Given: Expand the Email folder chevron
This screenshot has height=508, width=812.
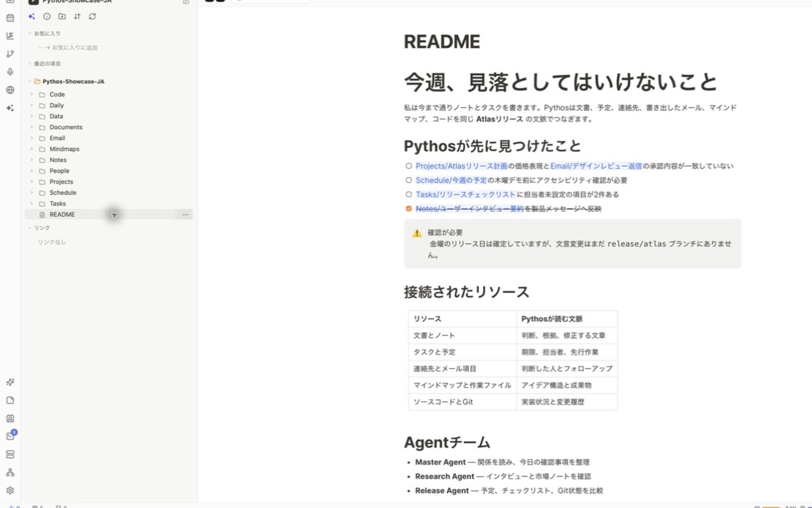Looking at the screenshot, I should (x=31, y=138).
